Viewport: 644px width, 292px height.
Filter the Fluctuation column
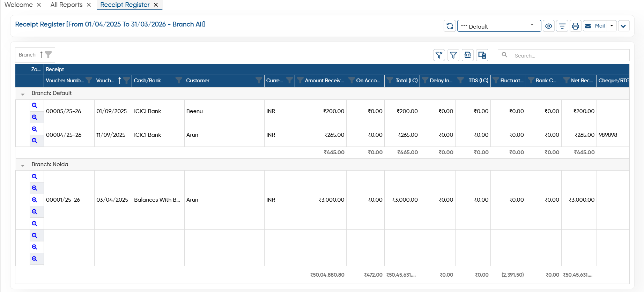495,80
